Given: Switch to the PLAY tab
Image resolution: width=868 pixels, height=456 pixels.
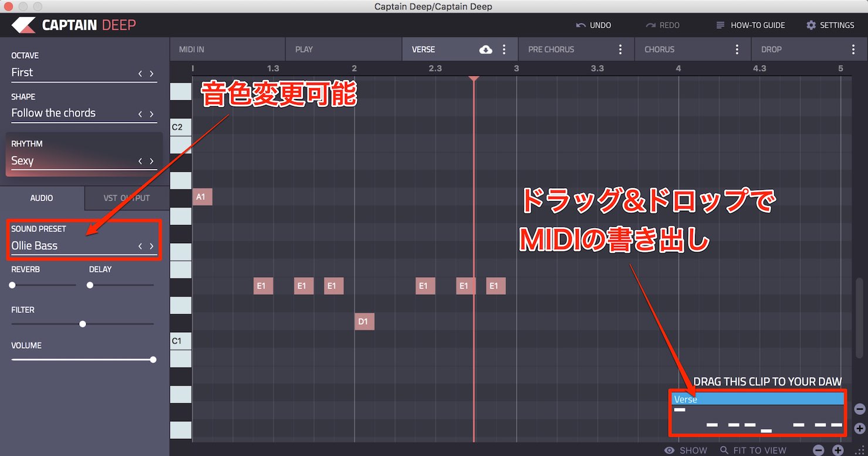Looking at the screenshot, I should click(344, 49).
